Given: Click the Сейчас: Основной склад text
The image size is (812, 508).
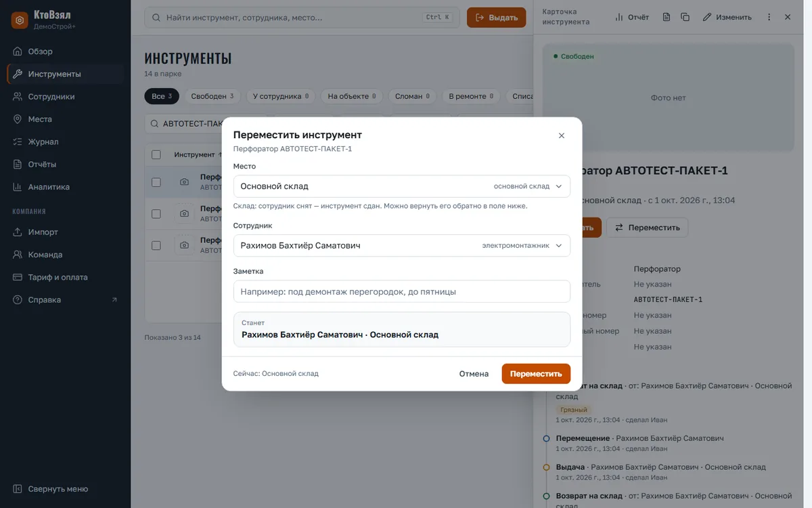Looking at the screenshot, I should [x=275, y=374].
